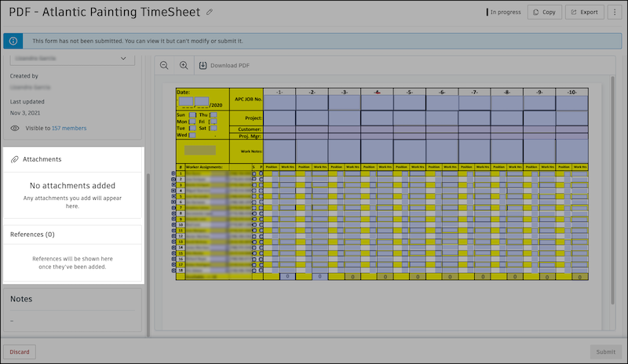Screen dimensions: 628x364
Task: Expand the assignee dropdown chevron
Action: [123, 59]
